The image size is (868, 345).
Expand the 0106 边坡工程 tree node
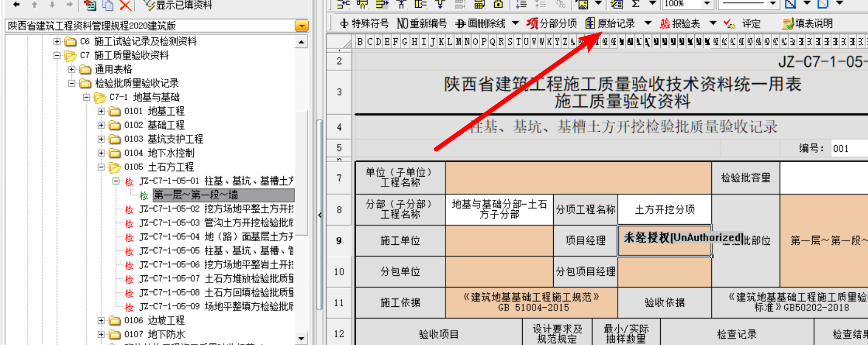point(101,321)
